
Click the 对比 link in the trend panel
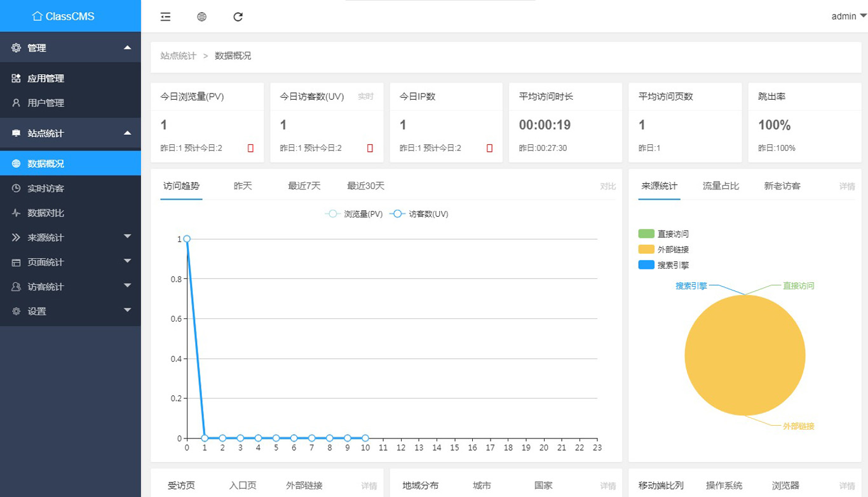click(607, 187)
